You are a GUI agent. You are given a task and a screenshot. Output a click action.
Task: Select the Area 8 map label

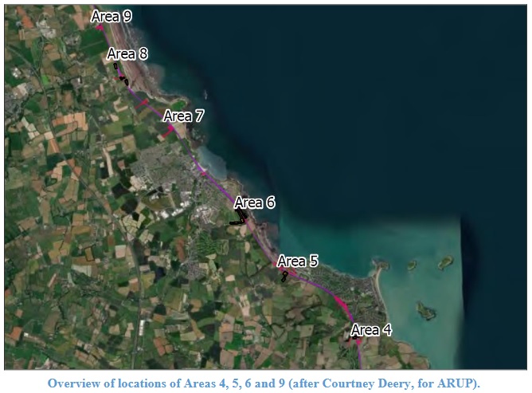(127, 54)
